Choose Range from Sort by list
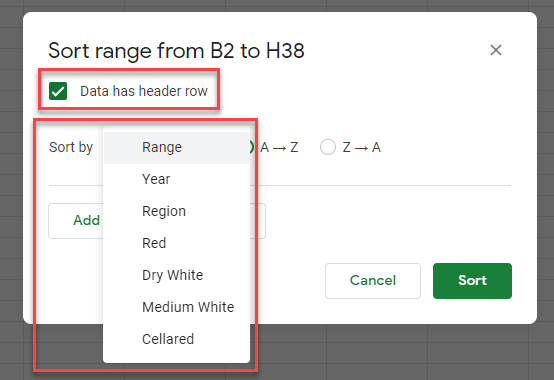Viewport: 554px width, 380px height. [176, 147]
